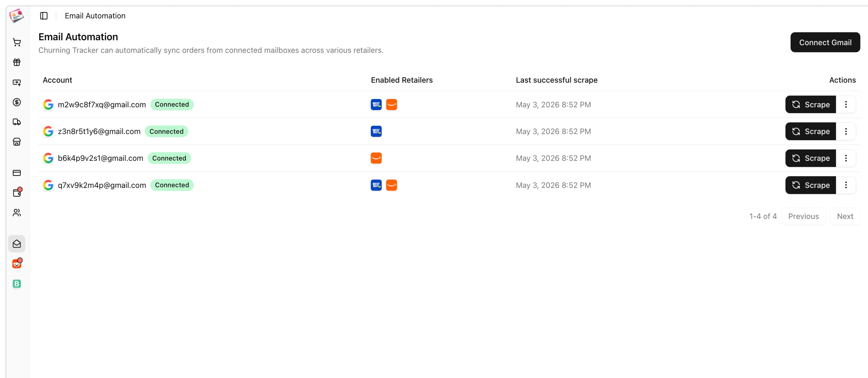Click Best Buy icon in z3n8r5t1y6 row
Screen dimensions: 868x378
(376, 131)
